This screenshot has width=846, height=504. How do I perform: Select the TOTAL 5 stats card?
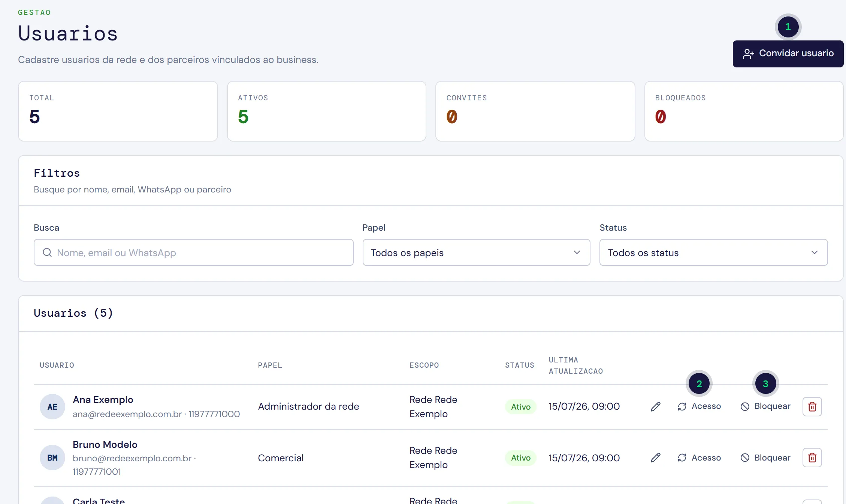(x=118, y=111)
